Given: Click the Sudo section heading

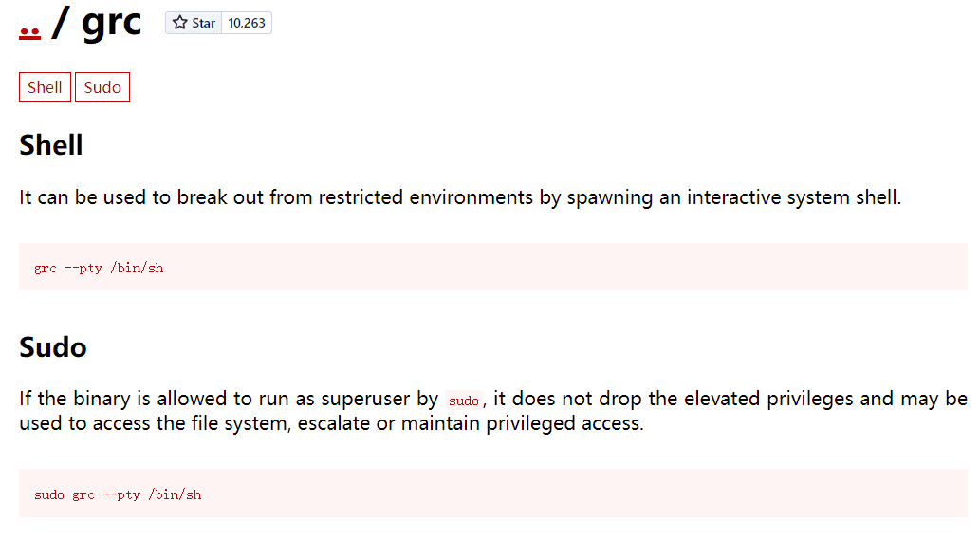Looking at the screenshot, I should click(53, 347).
